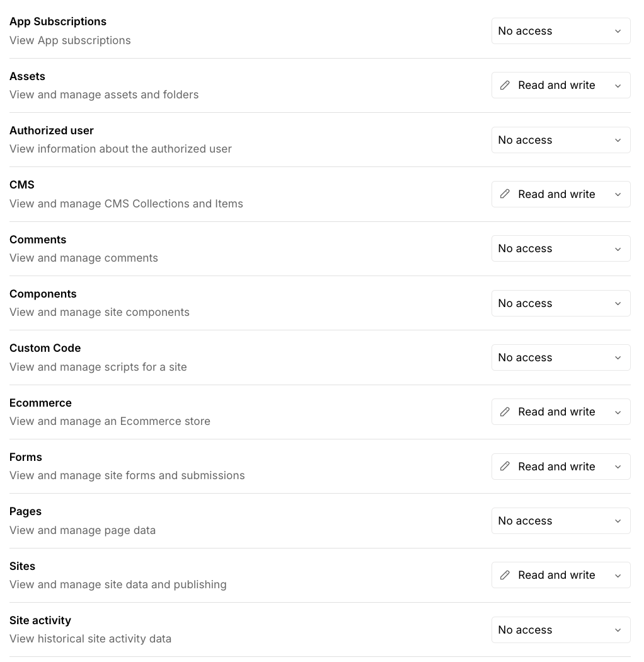This screenshot has height=662, width=644.
Task: Click chevron arrow on App Subscriptions dropdown
Action: coord(618,31)
